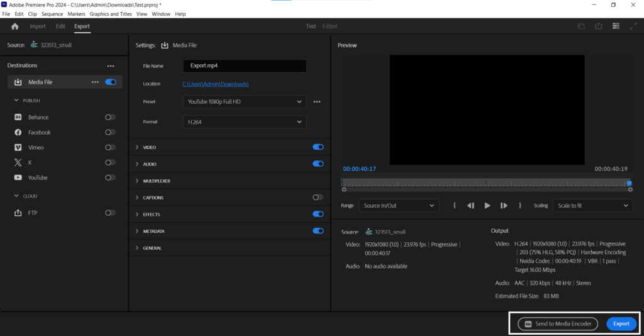Open Destinations more options menu

(111, 66)
